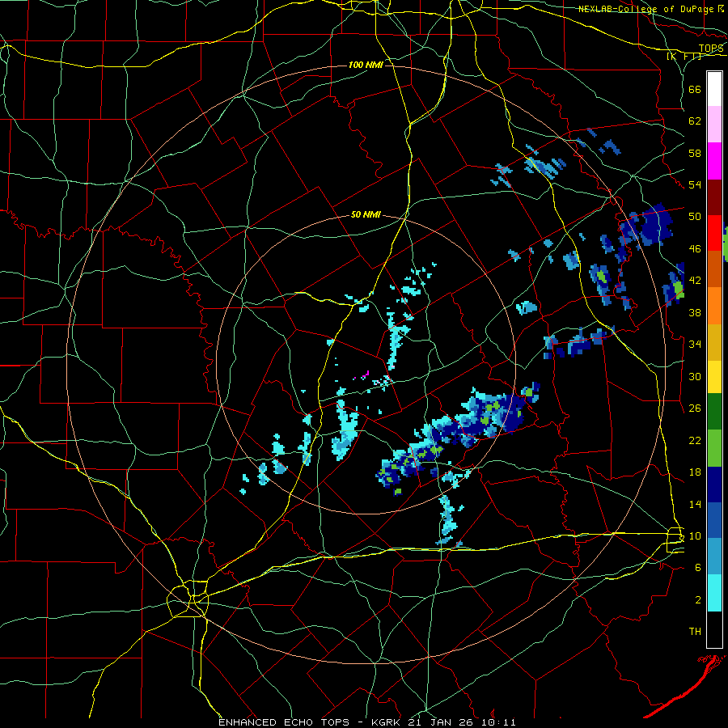The width and height of the screenshot is (728, 728).
Task: Click the navy blue legend swatch
Action: 714,485
